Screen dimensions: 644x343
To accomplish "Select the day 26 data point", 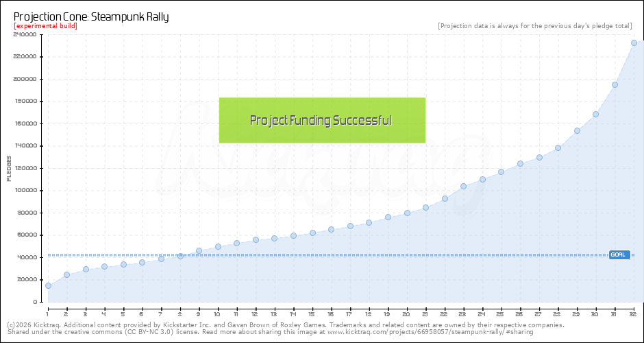I will coord(520,163).
